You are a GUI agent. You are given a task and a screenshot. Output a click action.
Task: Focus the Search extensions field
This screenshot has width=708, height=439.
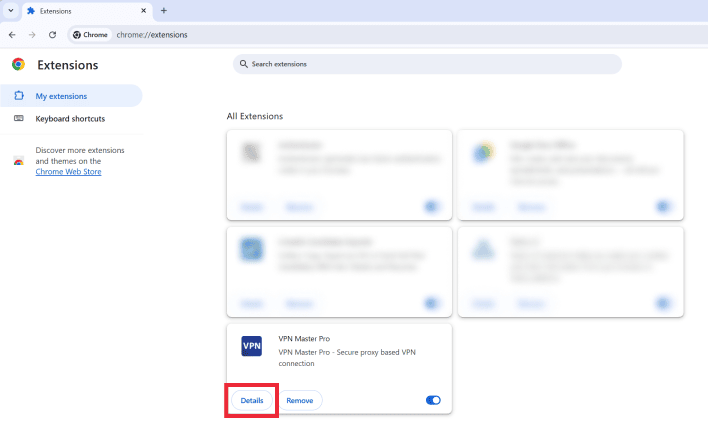(x=427, y=64)
